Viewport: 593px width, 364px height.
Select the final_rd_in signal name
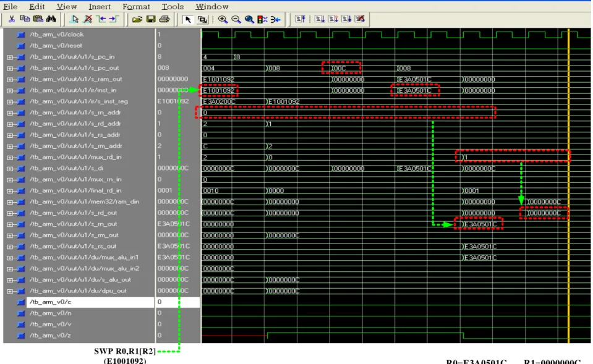(75, 190)
